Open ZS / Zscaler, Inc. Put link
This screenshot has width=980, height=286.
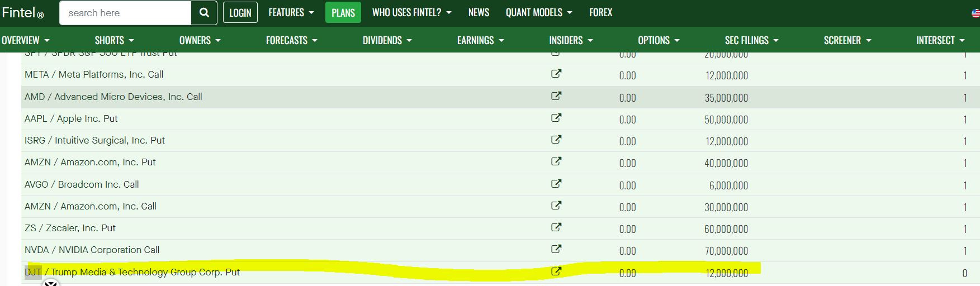(70, 228)
